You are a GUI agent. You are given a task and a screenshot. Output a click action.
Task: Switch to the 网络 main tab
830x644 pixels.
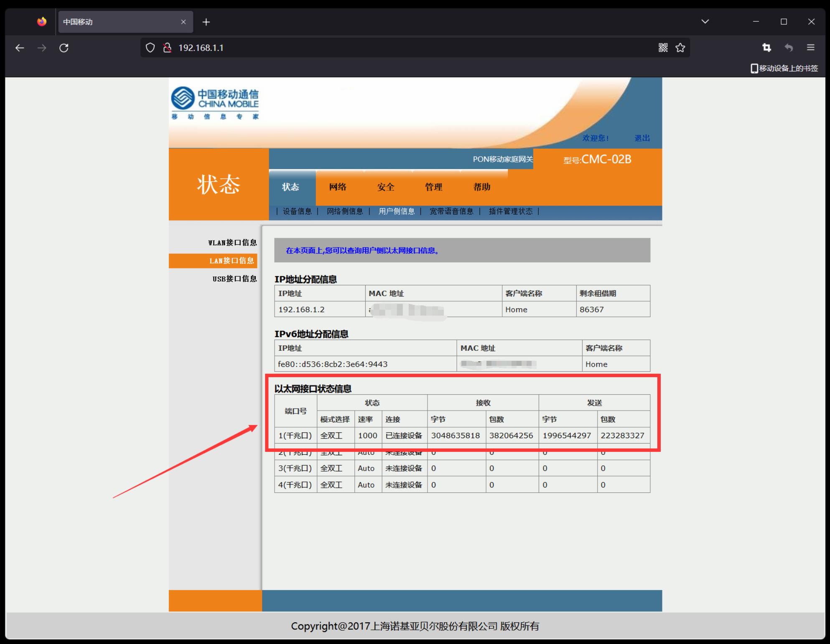(x=338, y=187)
